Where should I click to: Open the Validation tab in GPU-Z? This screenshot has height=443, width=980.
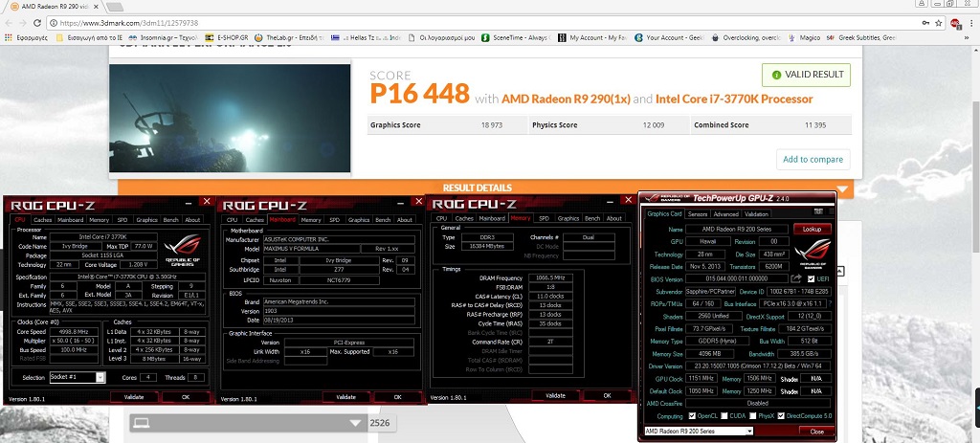click(x=756, y=213)
